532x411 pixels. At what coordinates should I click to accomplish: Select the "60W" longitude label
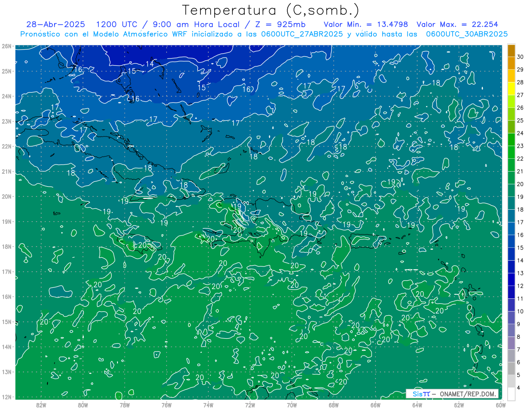[501, 404]
